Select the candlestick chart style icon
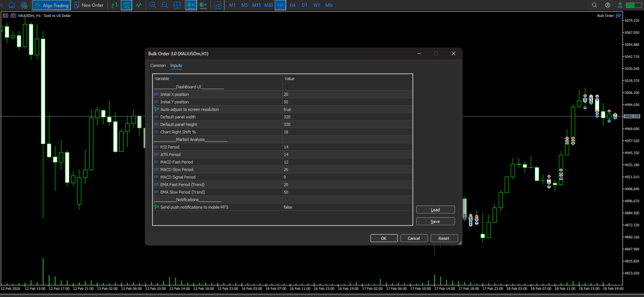Image resolution: width=644 pixels, height=297 pixels. click(126, 5)
